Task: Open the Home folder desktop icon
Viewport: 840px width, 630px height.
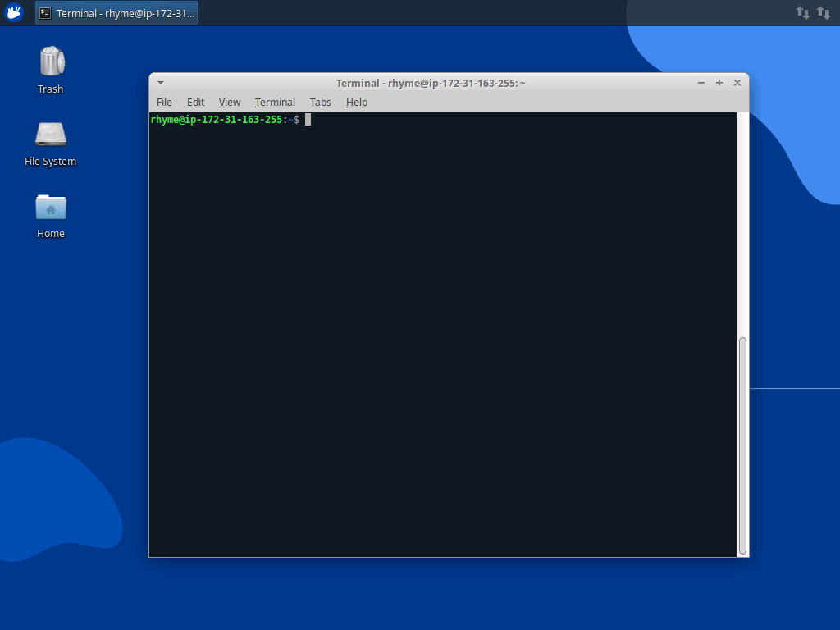Action: pyautogui.click(x=50, y=206)
